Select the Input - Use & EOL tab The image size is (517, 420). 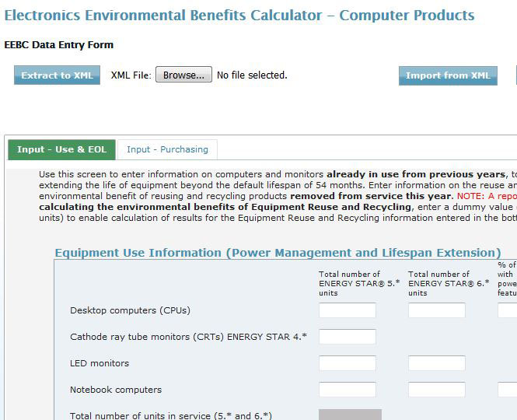61,149
